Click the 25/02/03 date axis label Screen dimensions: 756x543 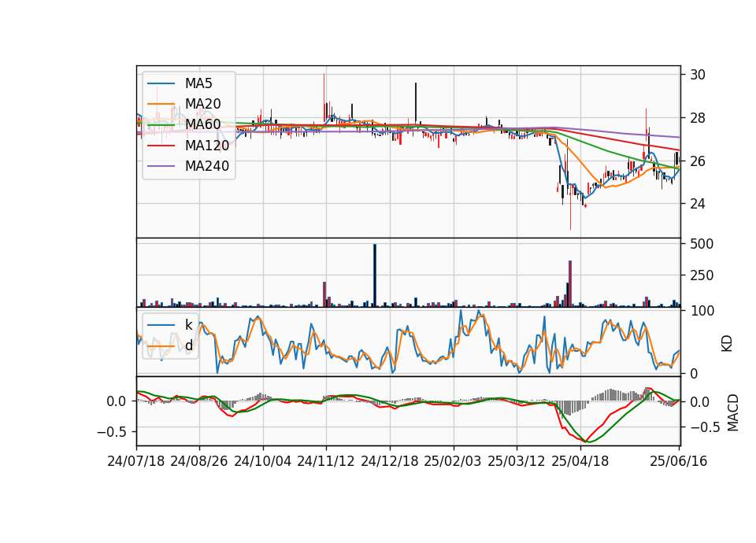coord(453,461)
